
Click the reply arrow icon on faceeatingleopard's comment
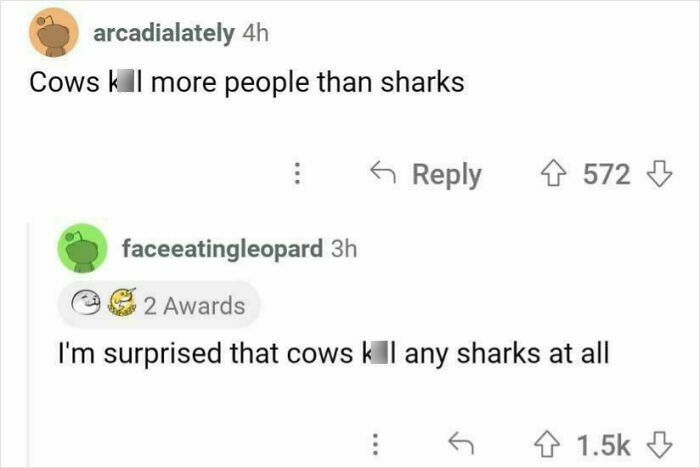tap(461, 443)
